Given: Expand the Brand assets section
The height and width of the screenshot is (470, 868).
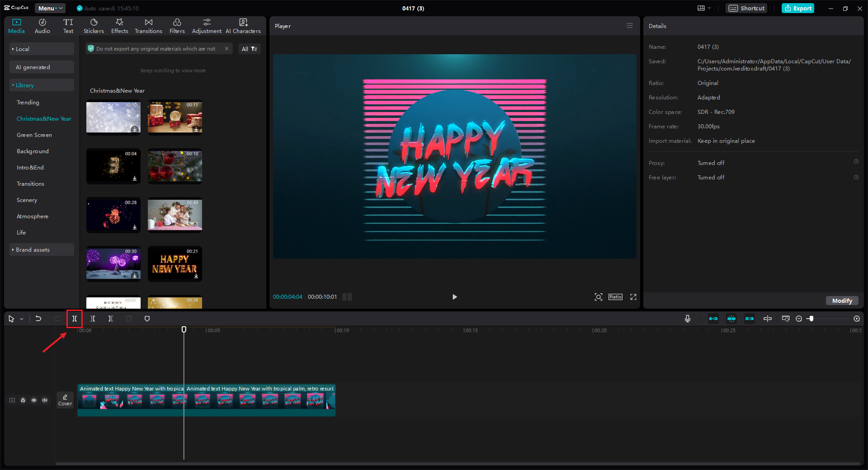Looking at the screenshot, I should click(33, 250).
